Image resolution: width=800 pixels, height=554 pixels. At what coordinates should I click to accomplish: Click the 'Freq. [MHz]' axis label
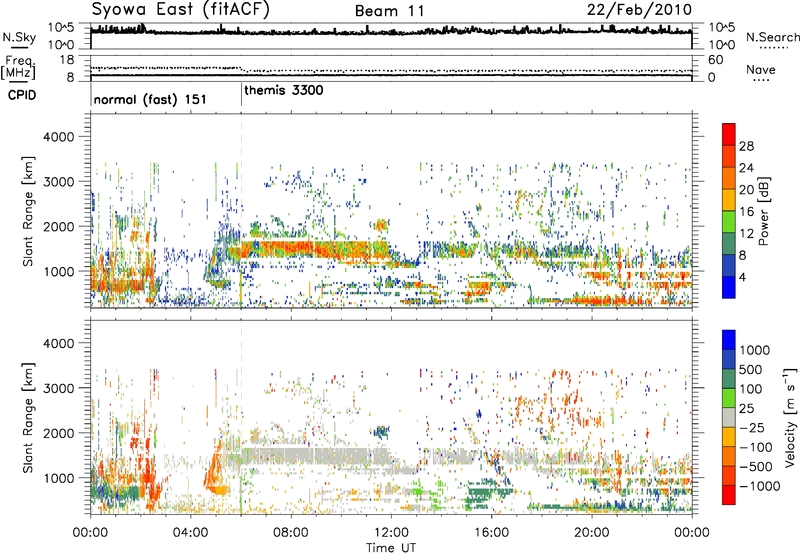click(x=19, y=67)
